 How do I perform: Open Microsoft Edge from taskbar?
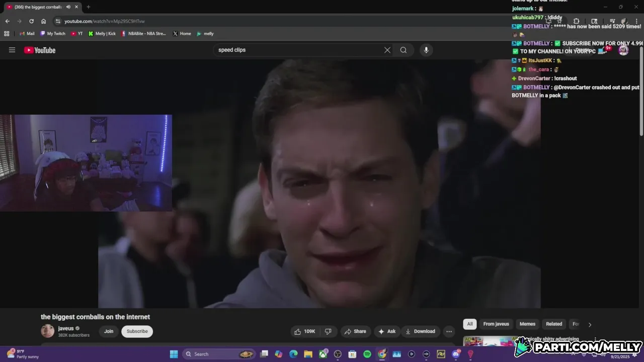pyautogui.click(x=293, y=354)
